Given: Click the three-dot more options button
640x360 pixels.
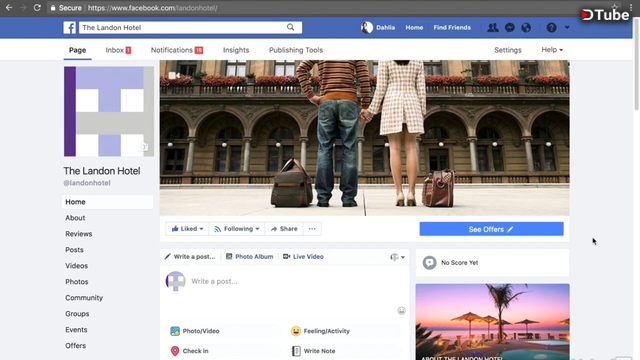Looking at the screenshot, I should coord(312,229).
